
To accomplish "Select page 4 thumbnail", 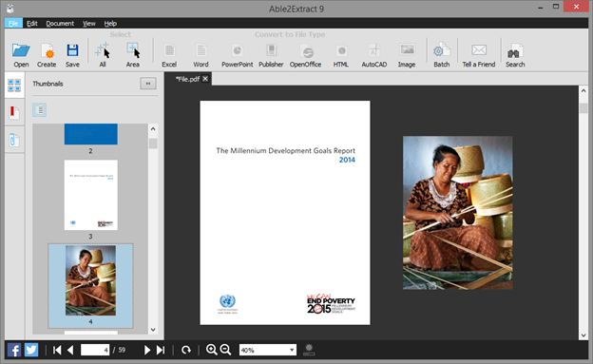I will click(91, 280).
